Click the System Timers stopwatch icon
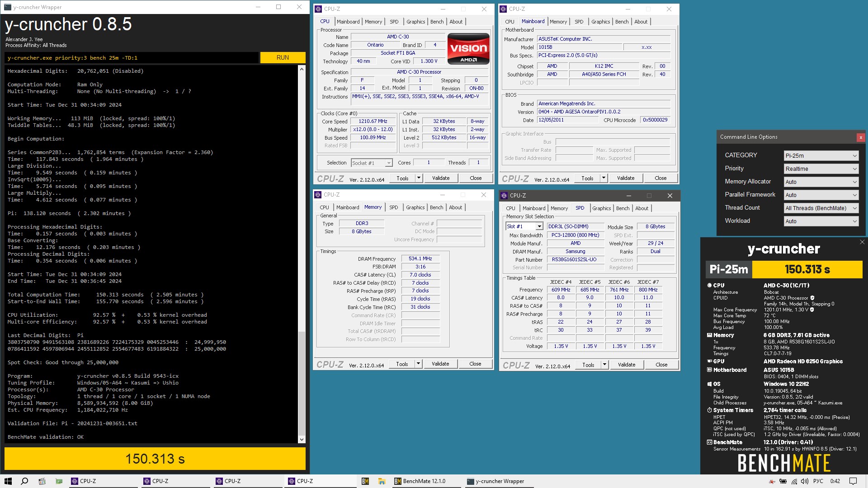The width and height of the screenshot is (868, 488). (709, 410)
